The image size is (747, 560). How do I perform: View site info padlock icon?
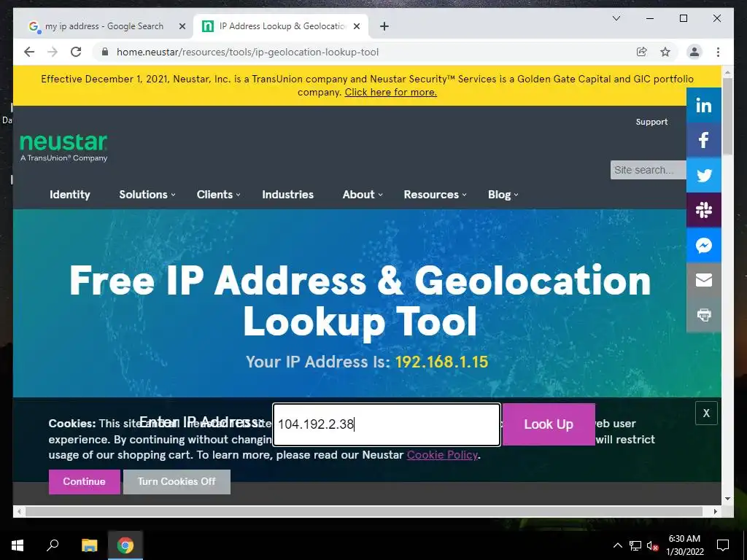pyautogui.click(x=105, y=52)
